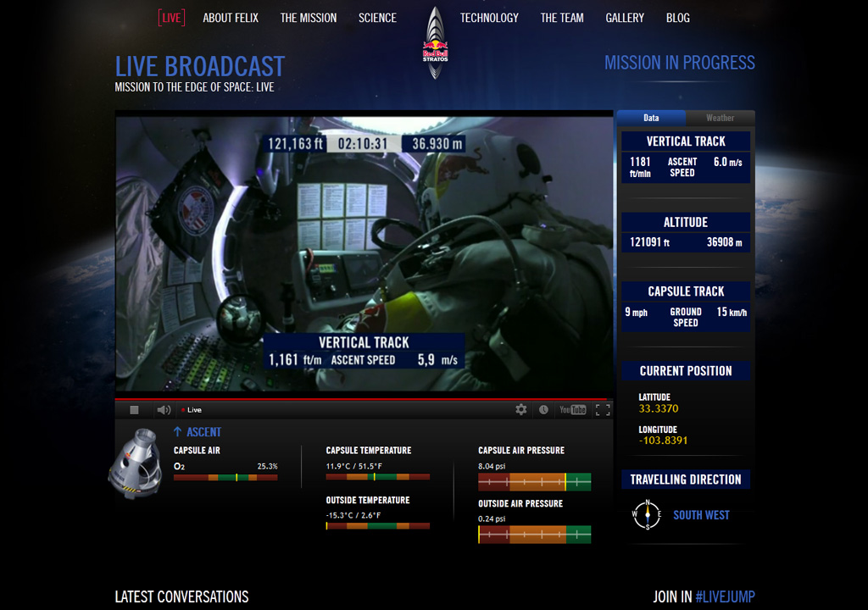Click the ASCENT status label
The height and width of the screenshot is (610, 868).
(x=203, y=432)
